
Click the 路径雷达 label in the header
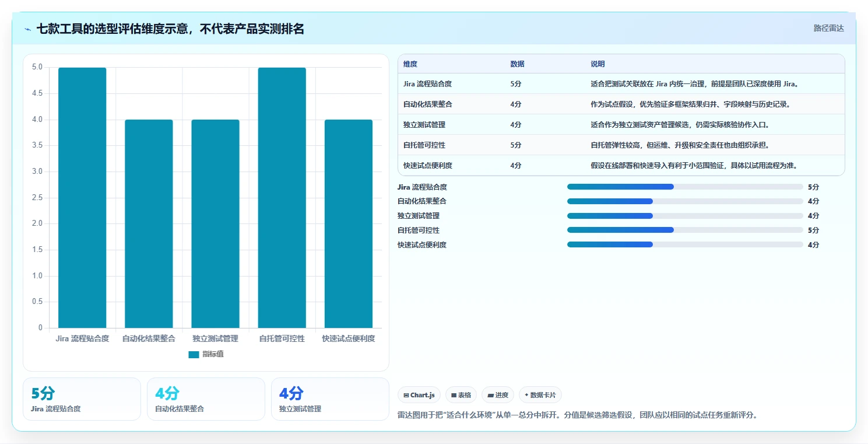point(829,28)
